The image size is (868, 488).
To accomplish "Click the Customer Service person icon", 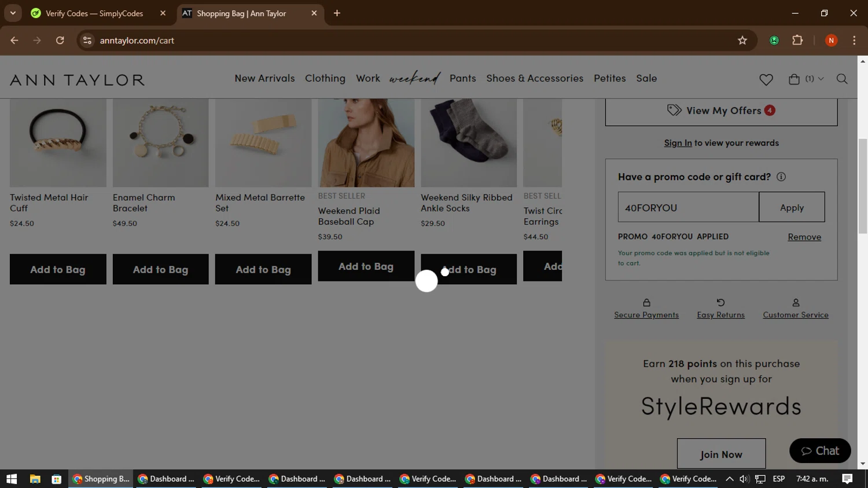I will (x=796, y=302).
